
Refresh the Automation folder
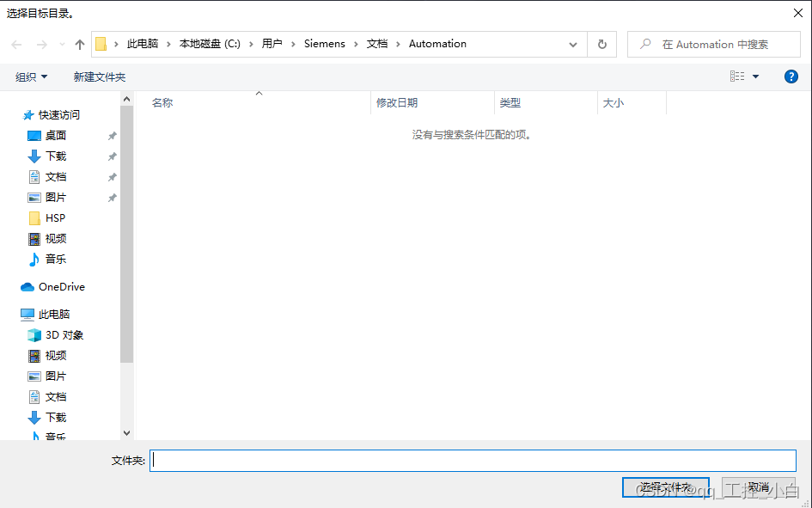pos(601,45)
